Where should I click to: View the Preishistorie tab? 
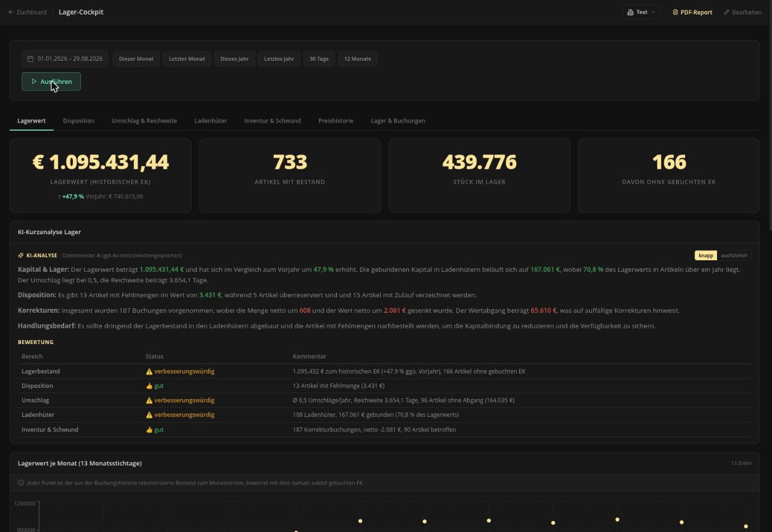coord(336,121)
